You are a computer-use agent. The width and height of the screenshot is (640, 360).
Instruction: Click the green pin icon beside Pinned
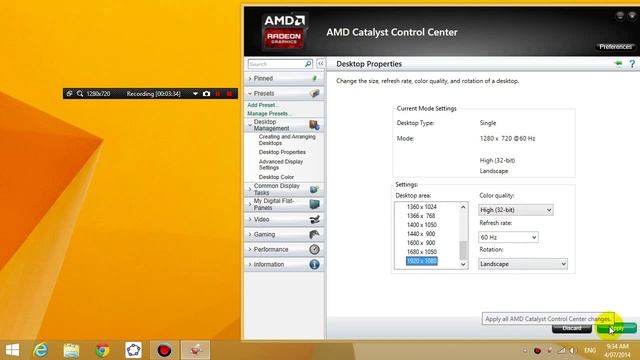coord(314,78)
